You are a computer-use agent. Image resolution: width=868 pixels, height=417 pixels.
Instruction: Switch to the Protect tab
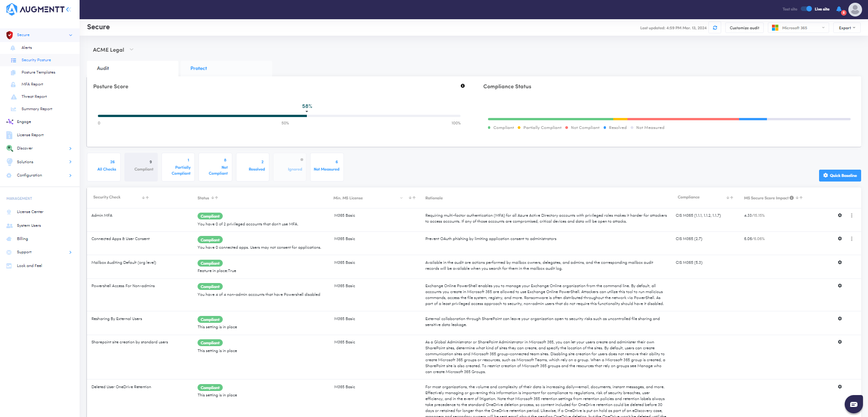[198, 69]
